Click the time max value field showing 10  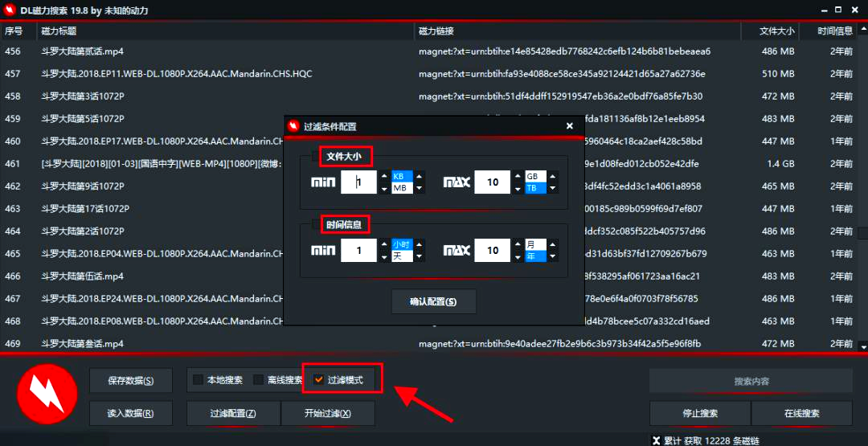tap(493, 251)
